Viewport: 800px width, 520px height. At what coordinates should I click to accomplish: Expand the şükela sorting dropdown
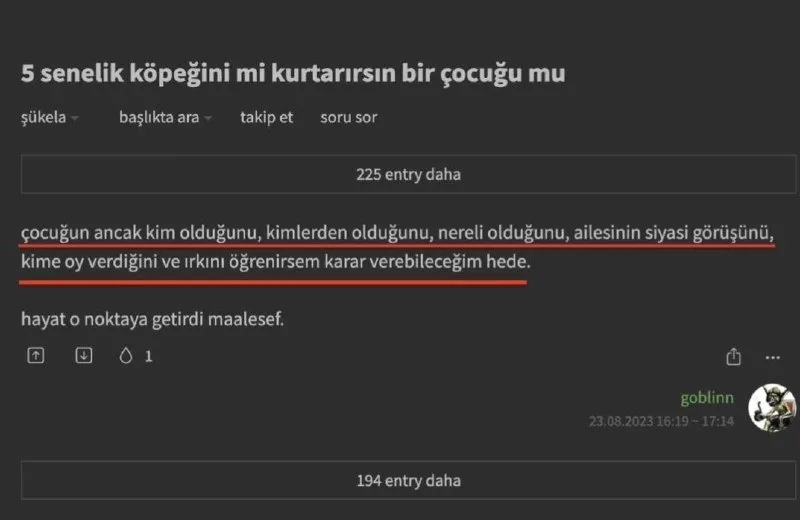(x=50, y=117)
